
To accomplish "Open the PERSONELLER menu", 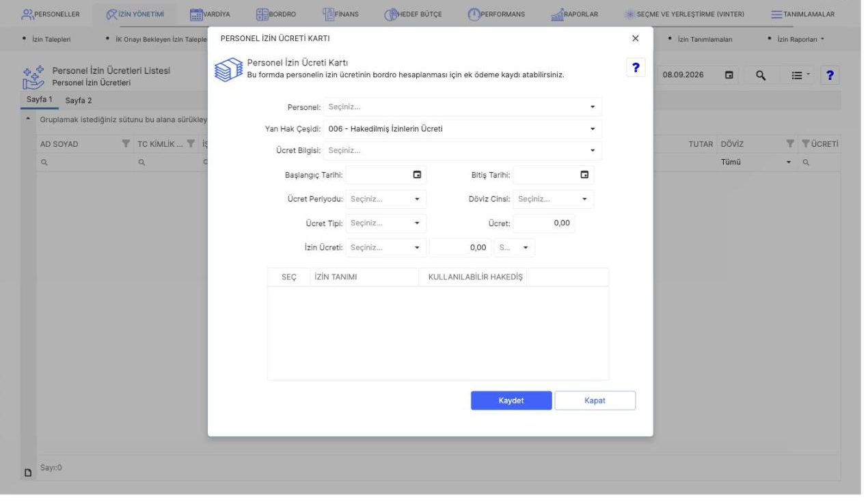I will tap(50, 14).
